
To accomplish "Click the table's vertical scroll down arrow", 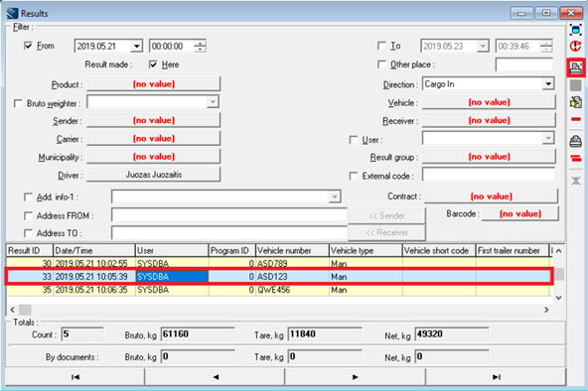I will click(x=559, y=298).
